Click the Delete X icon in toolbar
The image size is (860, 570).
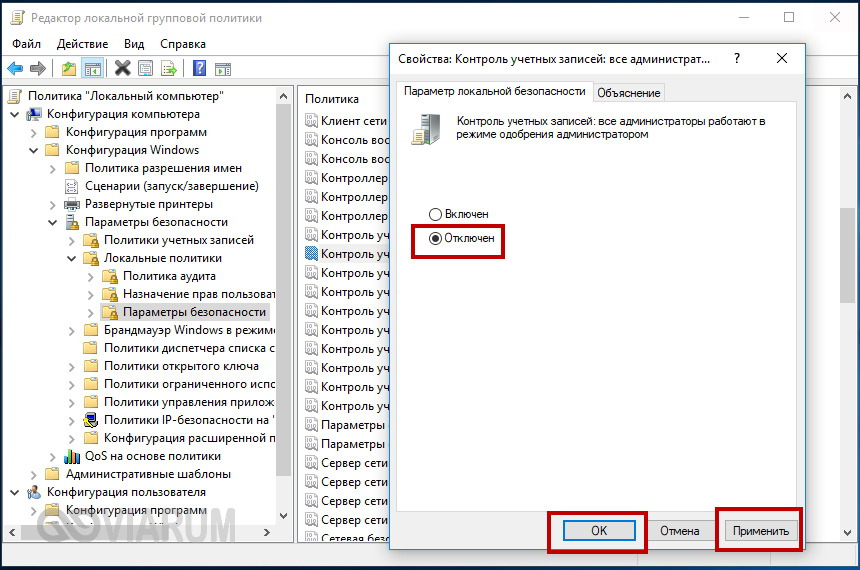(122, 68)
